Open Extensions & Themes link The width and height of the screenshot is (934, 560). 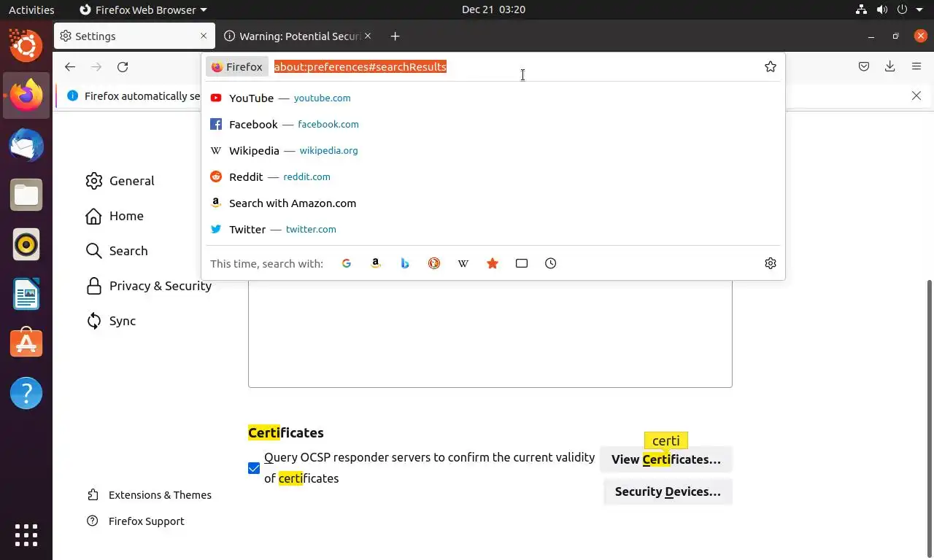150,495
